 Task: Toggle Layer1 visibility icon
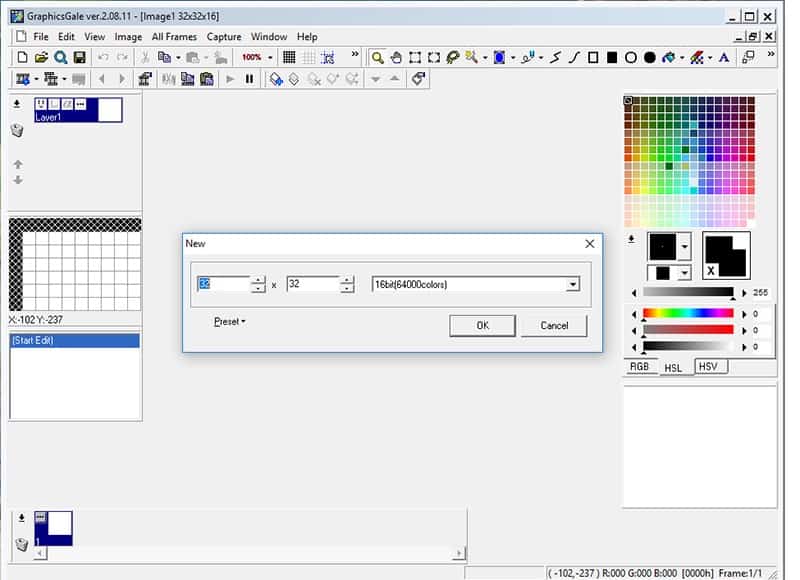point(41,104)
